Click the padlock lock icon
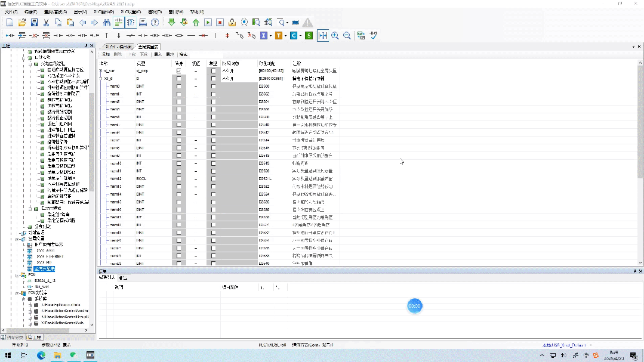The height and width of the screenshot is (362, 644). (232, 23)
